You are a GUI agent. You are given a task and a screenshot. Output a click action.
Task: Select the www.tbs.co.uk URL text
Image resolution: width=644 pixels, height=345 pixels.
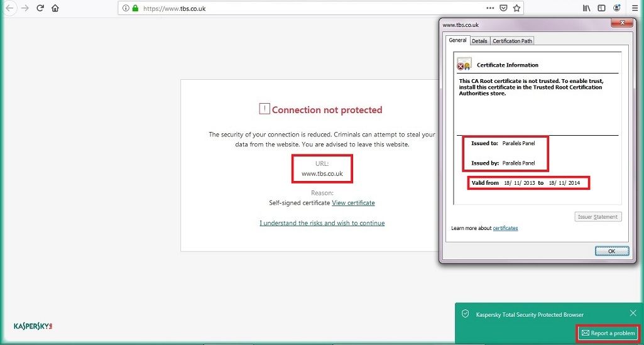[322, 173]
